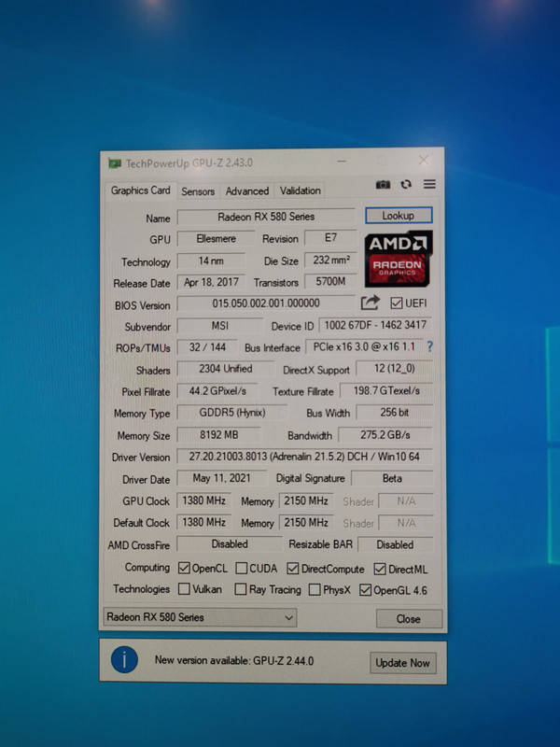This screenshot has width=560, height=747.
Task: Click the Bandwidth value 275.2 GB/s
Action: 385,434
